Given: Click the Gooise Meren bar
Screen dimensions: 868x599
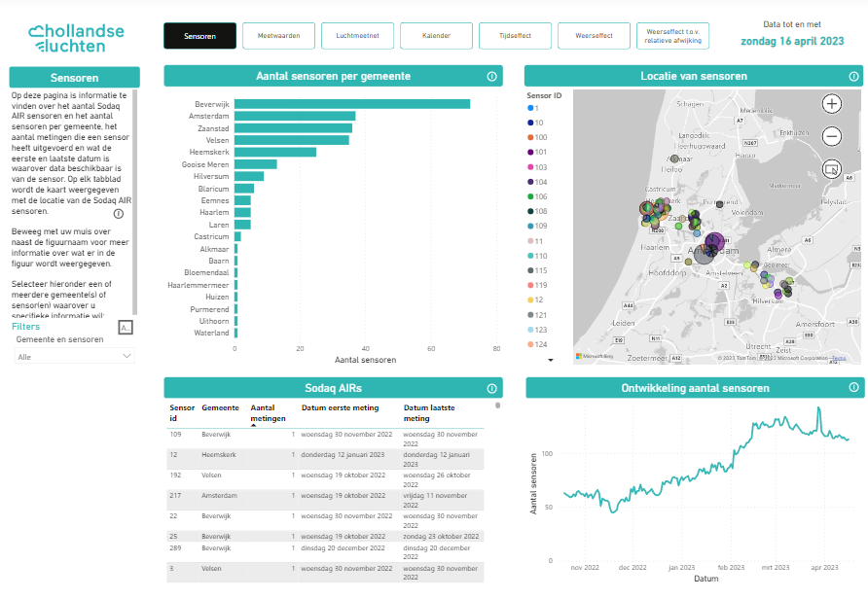Looking at the screenshot, I should pyautogui.click(x=256, y=164).
